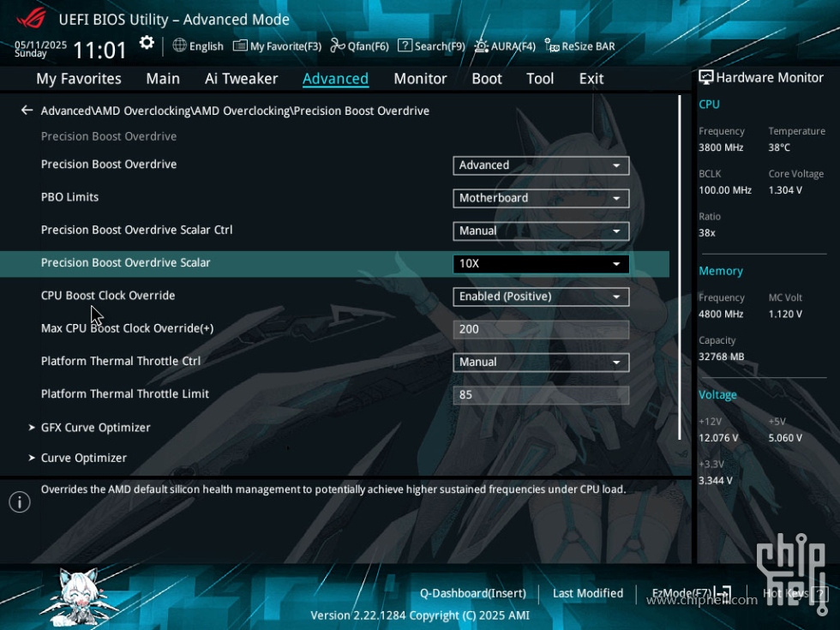Screen dimensions: 840x630
Task: Go to the Exit tab
Action: pos(591,79)
